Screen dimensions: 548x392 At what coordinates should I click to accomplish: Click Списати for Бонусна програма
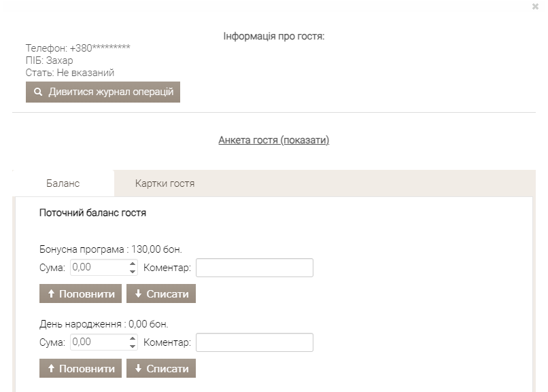161,293
